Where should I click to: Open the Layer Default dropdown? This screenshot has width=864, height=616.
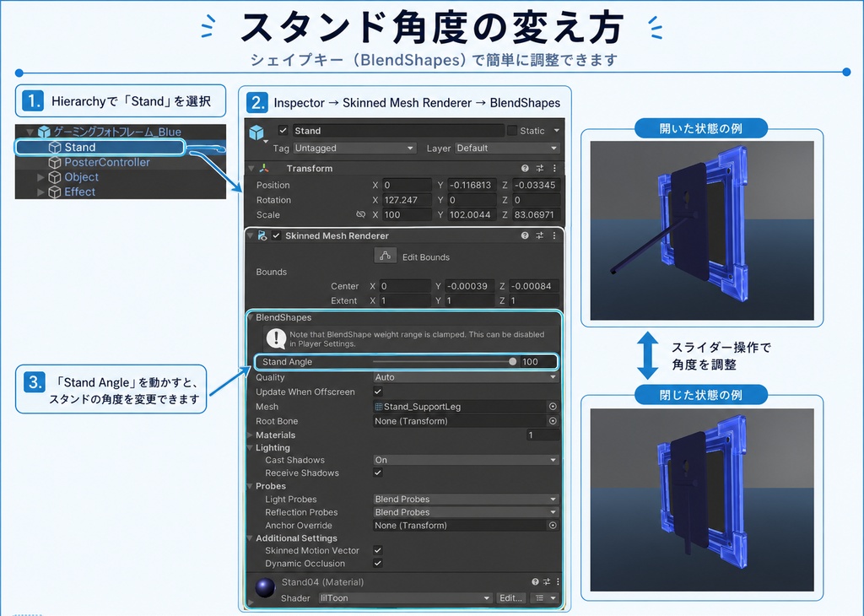(507, 149)
